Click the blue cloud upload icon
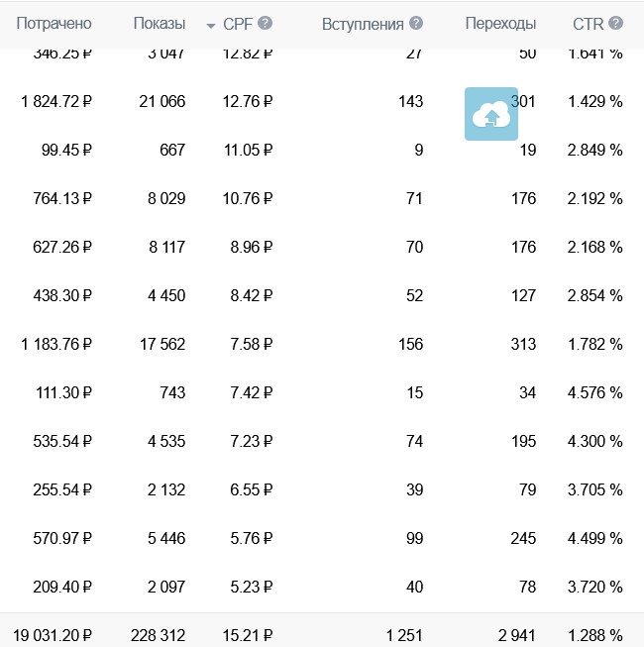The height and width of the screenshot is (647, 644). [490, 114]
